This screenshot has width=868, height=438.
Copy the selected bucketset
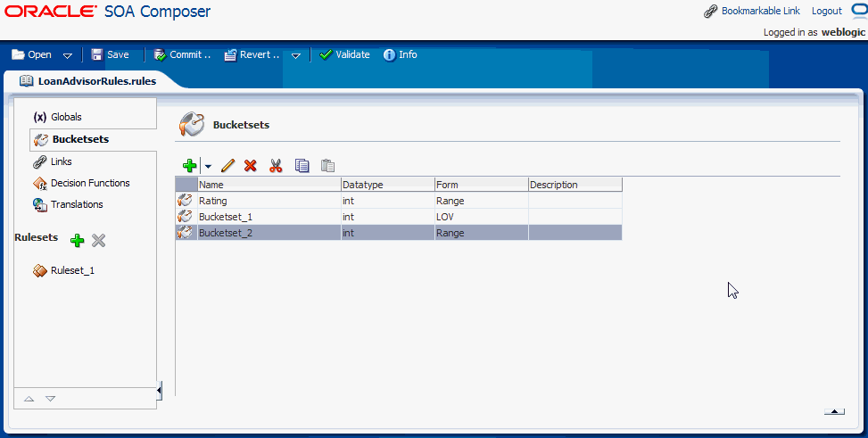(302, 166)
